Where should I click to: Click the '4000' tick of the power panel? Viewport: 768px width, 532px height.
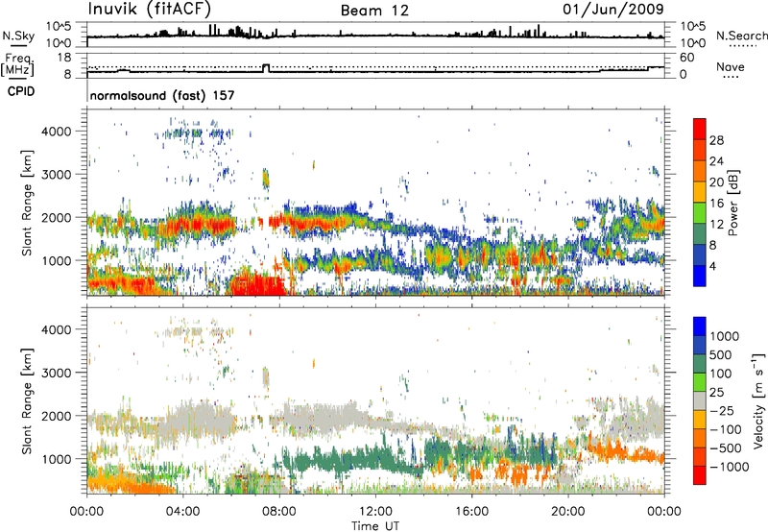click(x=57, y=132)
